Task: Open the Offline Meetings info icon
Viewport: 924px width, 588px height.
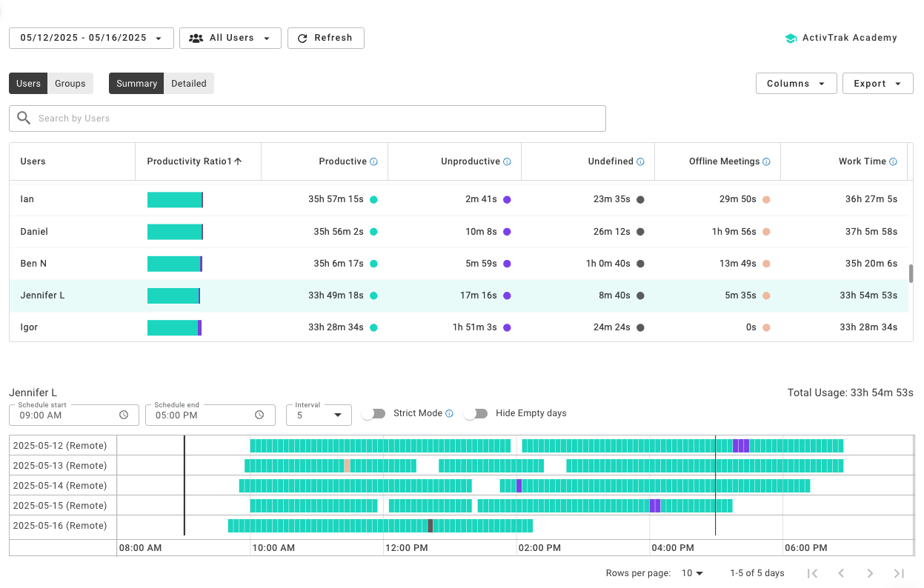Action: (766, 161)
